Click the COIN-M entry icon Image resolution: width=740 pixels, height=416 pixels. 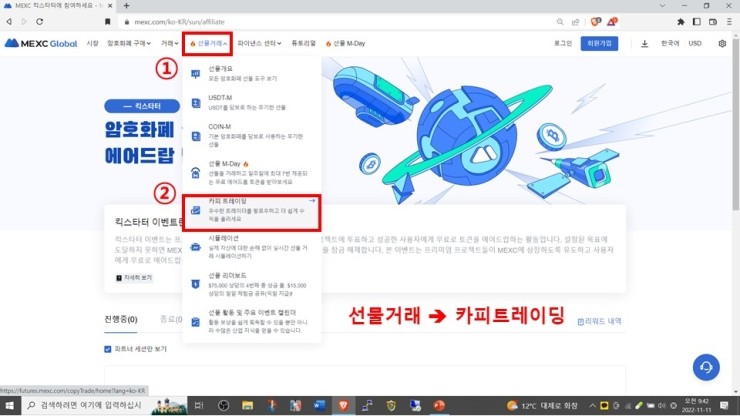[196, 136]
